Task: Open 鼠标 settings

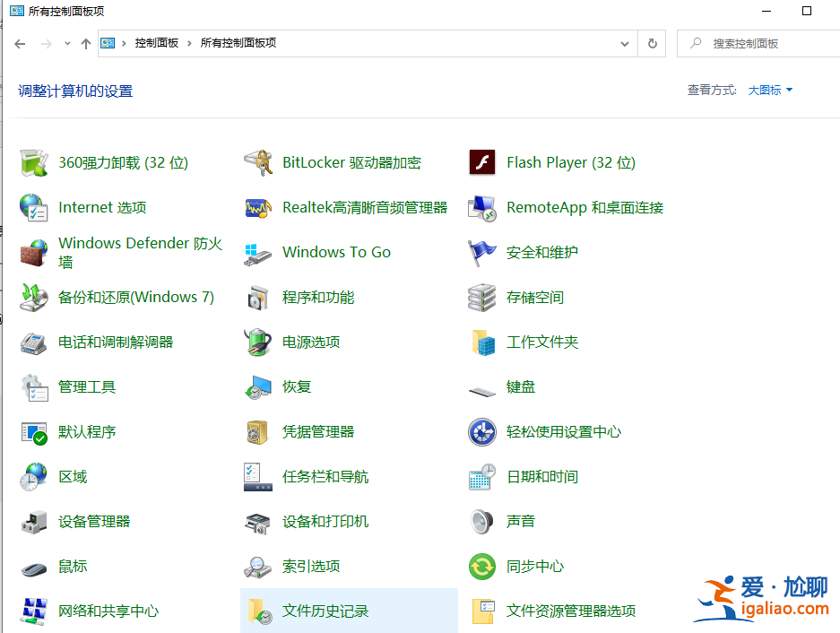Action: point(74,566)
